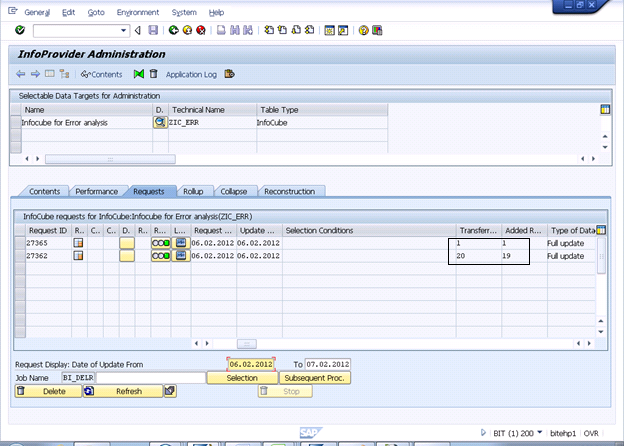
Task: Click the Last Page icon
Action: (309, 30)
